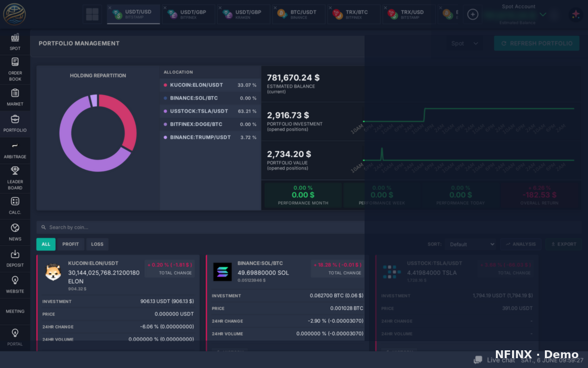Close the BTC/USDT Binance tab

(x=275, y=8)
